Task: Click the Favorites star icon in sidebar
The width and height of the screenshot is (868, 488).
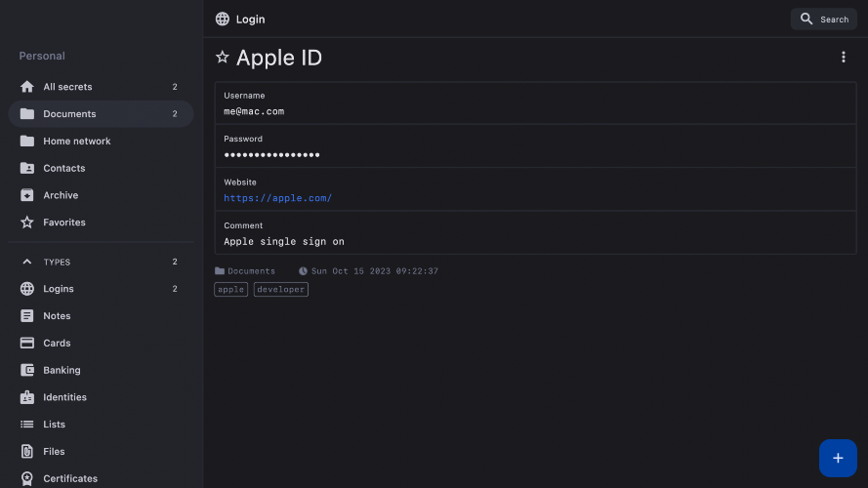Action: tap(26, 223)
